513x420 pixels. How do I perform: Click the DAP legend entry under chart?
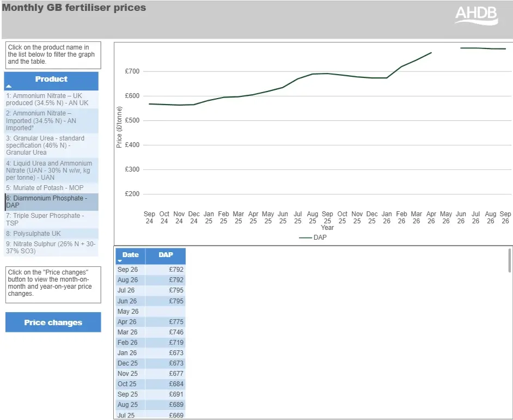pyautogui.click(x=313, y=238)
